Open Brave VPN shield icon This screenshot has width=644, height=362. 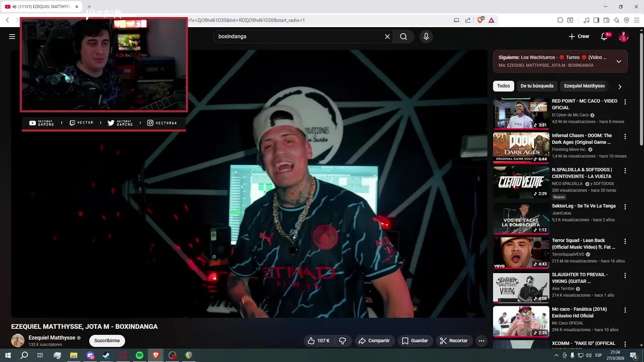pyautogui.click(x=626, y=20)
